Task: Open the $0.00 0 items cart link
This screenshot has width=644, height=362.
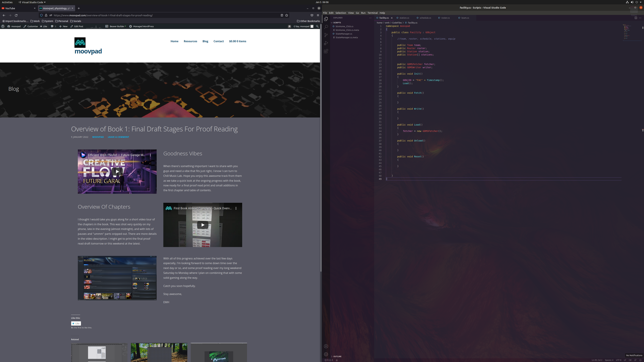Action: pos(237,41)
